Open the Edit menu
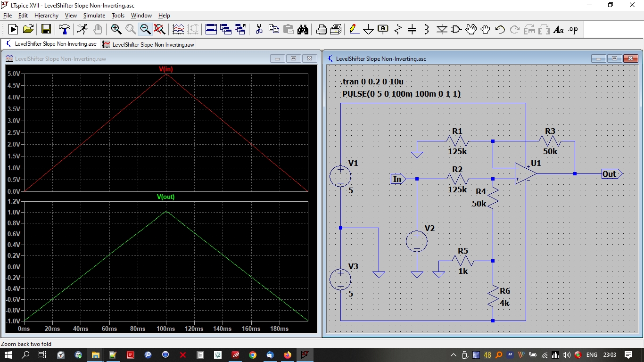 [x=23, y=16]
